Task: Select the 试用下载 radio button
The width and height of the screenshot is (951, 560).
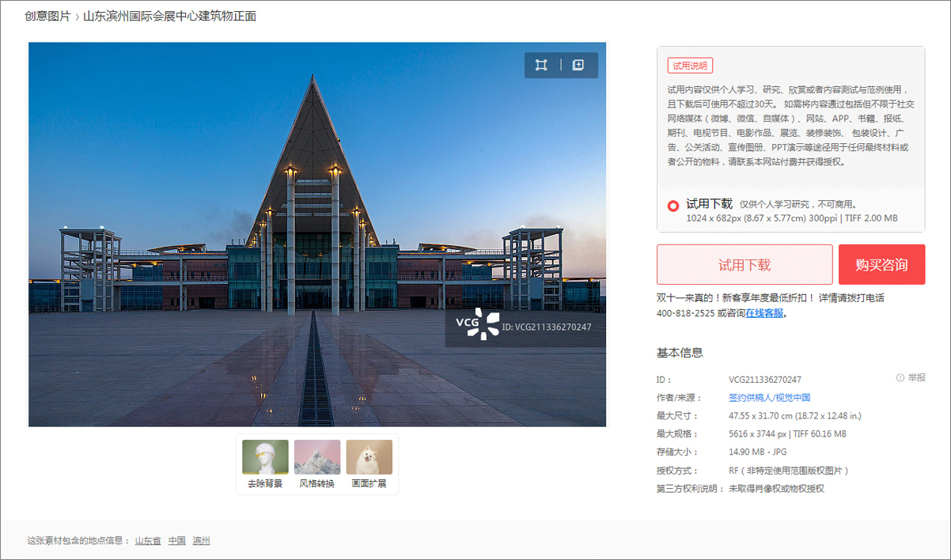Action: (673, 206)
